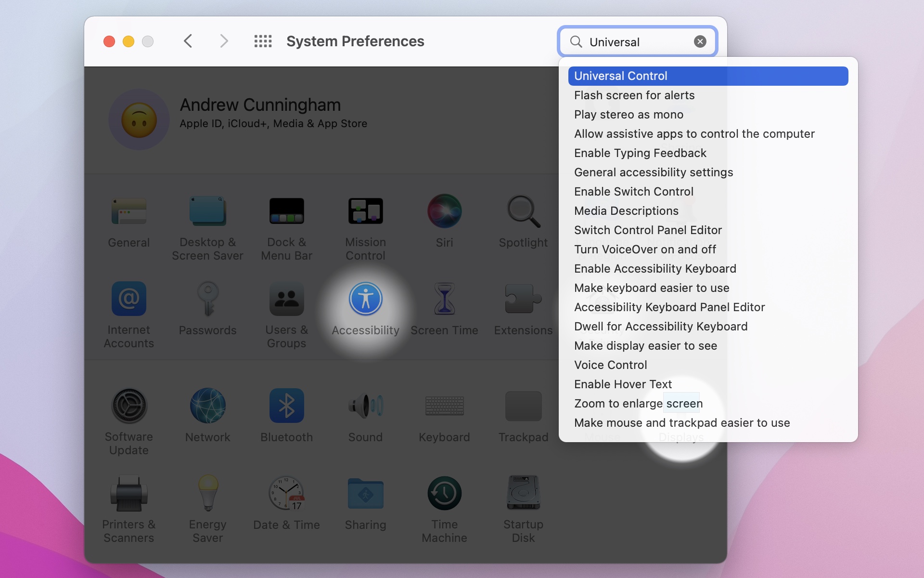Open Andrew Cunningham's Apple ID profile
The height and width of the screenshot is (578, 924).
pos(139,119)
